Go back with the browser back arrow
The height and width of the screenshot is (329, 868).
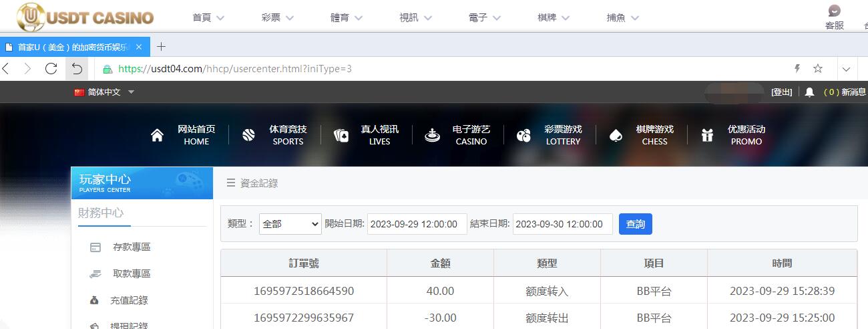pyautogui.click(x=6, y=68)
